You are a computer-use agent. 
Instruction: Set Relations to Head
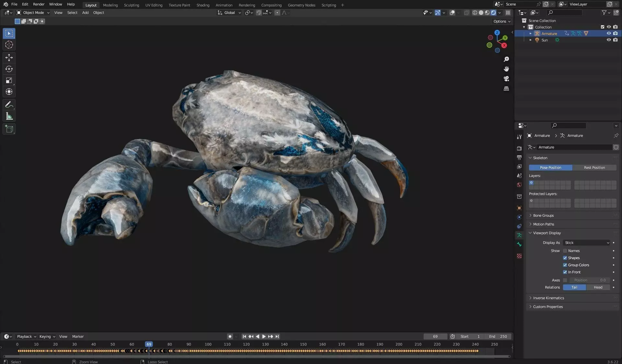click(x=598, y=287)
